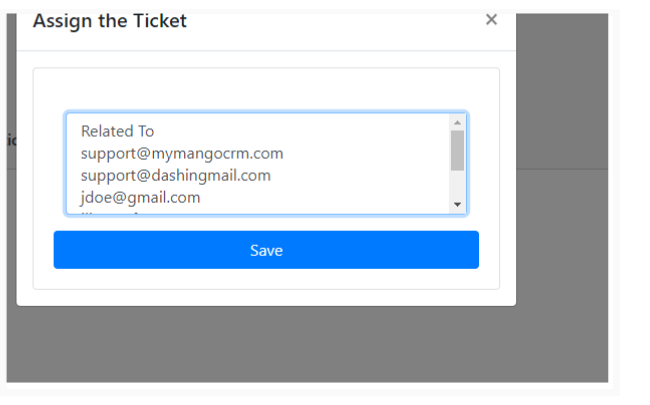This screenshot has height=405, width=650.
Task: Close the Assign the Ticket dialog
Action: pos(491,19)
